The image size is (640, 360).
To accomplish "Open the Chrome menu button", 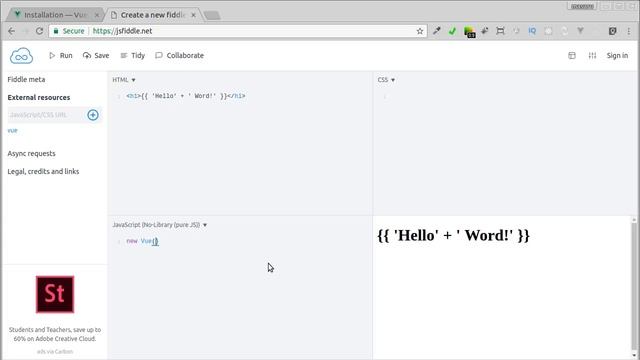I will coord(629,31).
